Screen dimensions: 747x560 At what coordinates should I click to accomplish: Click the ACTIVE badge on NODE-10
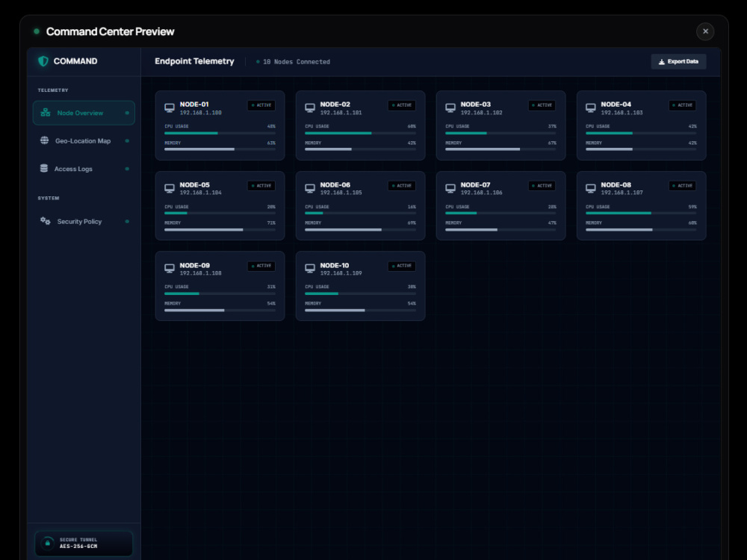coord(402,266)
